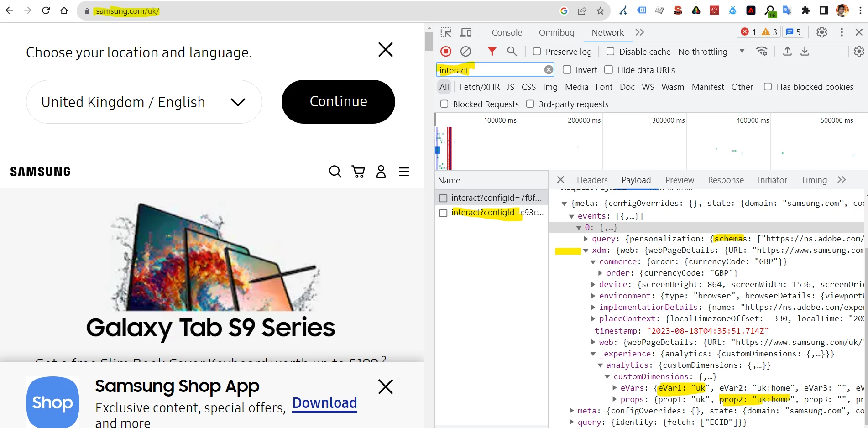
Task: Open the Timing tab
Action: [814, 180]
